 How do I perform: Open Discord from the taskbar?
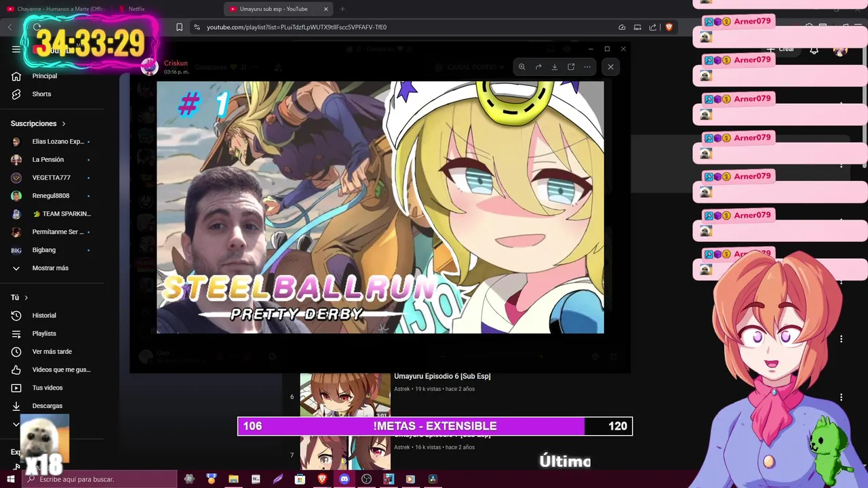point(344,479)
